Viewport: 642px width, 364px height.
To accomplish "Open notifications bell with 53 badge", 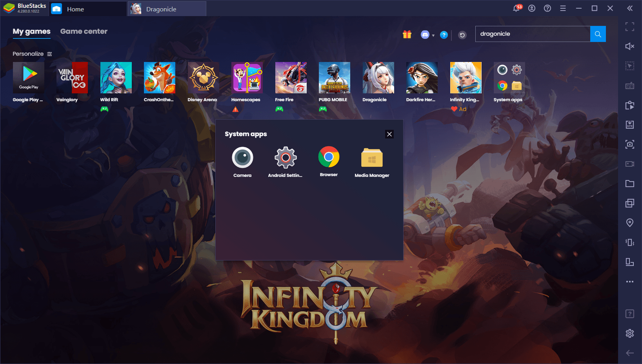I will [517, 8].
